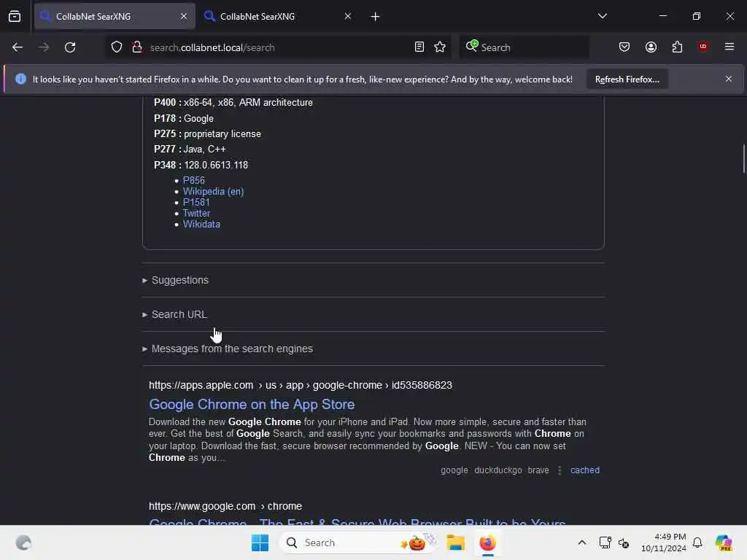Go back to the previous page
747x560 pixels.
(x=18, y=47)
